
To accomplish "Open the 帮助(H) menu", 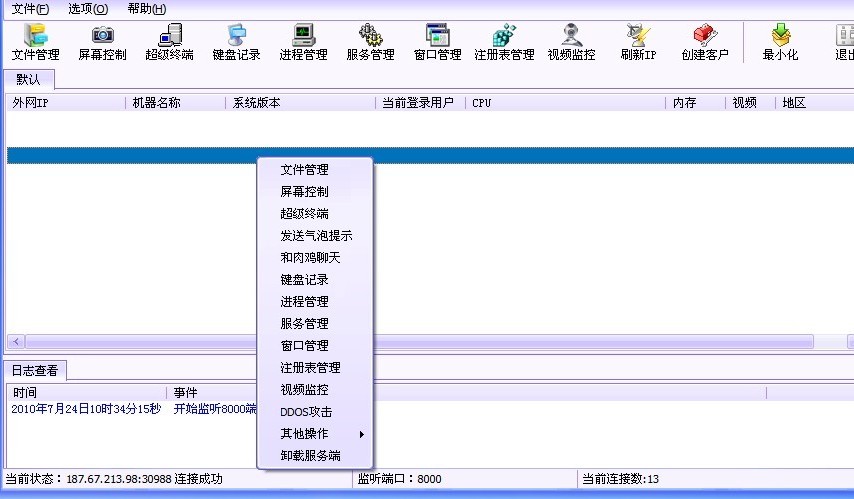I will point(147,9).
